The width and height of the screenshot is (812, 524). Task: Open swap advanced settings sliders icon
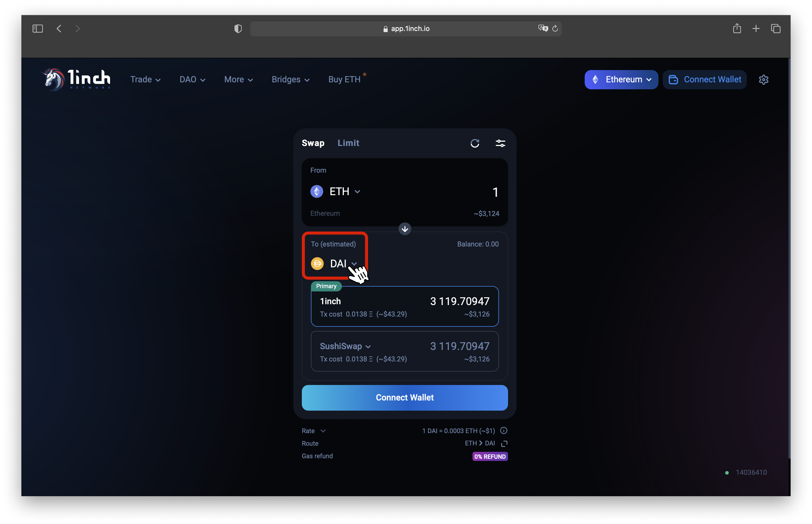(500, 143)
